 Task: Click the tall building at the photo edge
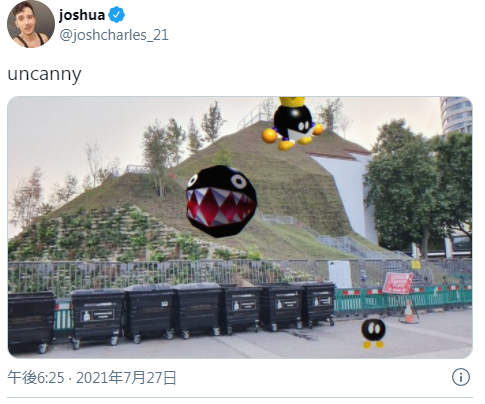click(456, 115)
